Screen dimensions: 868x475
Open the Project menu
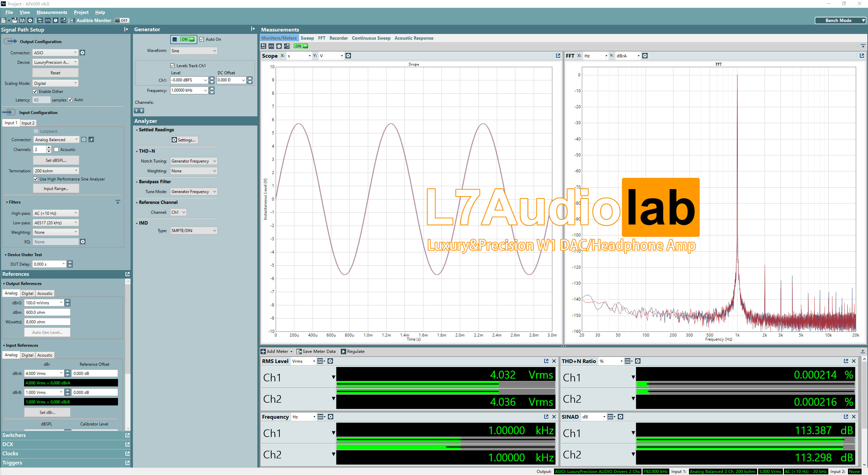(81, 12)
